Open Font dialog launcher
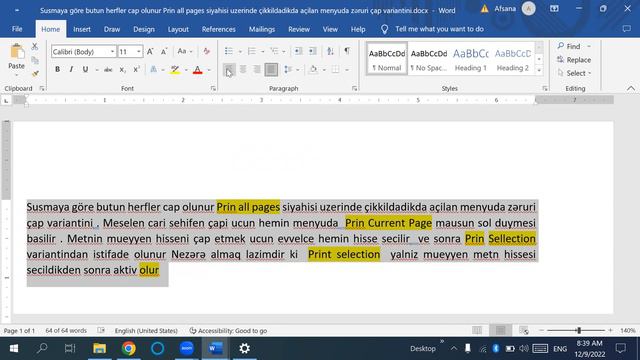Image resolution: width=640 pixels, height=360 pixels. point(213,89)
